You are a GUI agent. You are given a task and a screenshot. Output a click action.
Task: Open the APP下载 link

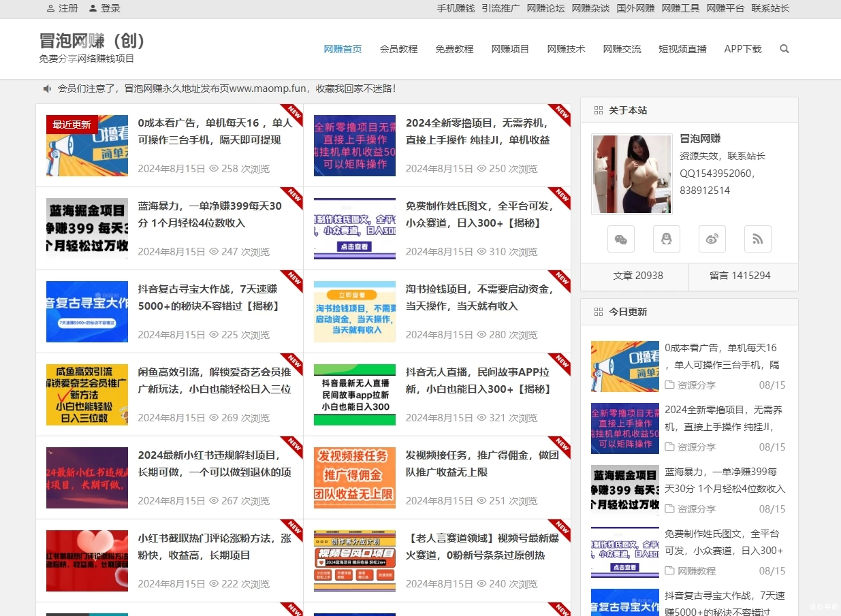[x=742, y=48]
